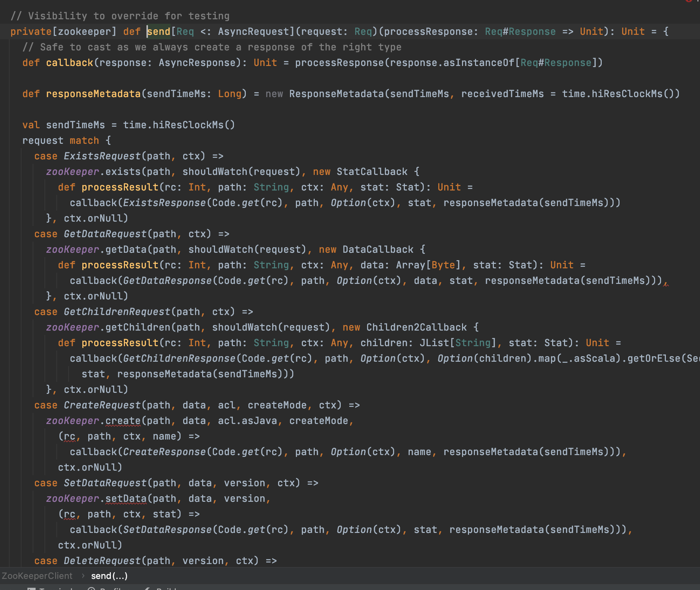The width and height of the screenshot is (700, 590).
Task: Click 'asInstanceOf' in callback definition
Action: [x=479, y=63]
